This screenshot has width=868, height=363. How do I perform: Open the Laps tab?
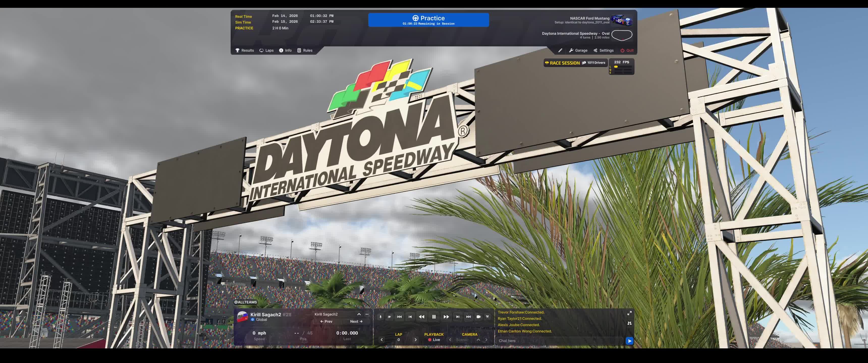coord(266,50)
